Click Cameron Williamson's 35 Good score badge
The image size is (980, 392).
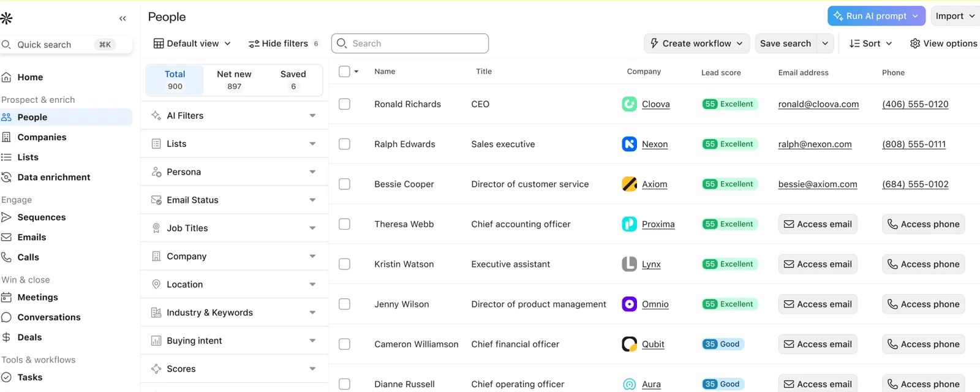point(722,344)
